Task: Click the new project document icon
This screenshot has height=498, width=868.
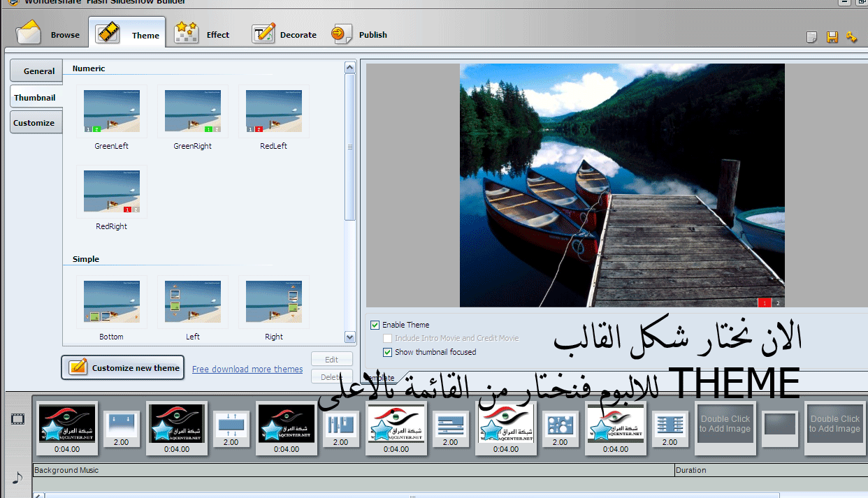Action: (x=811, y=37)
